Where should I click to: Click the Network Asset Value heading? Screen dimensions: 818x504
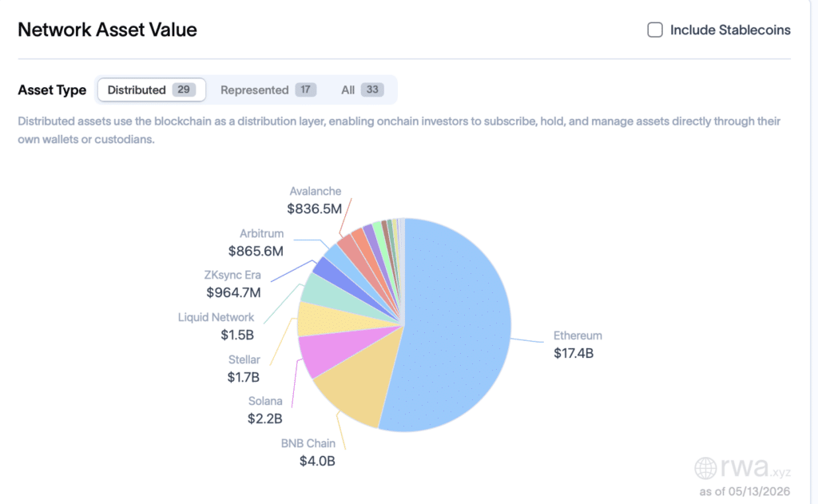(108, 30)
